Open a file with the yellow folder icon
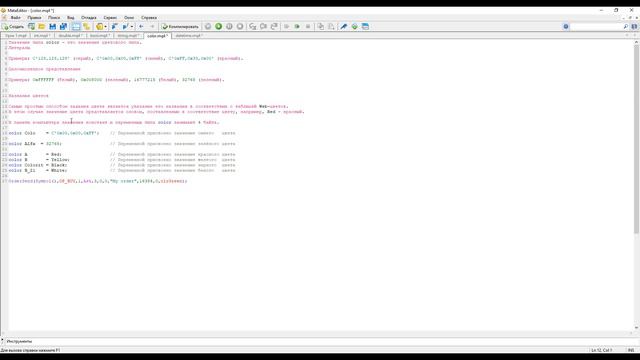Screen dimensions: 640x360 (x=42, y=27)
